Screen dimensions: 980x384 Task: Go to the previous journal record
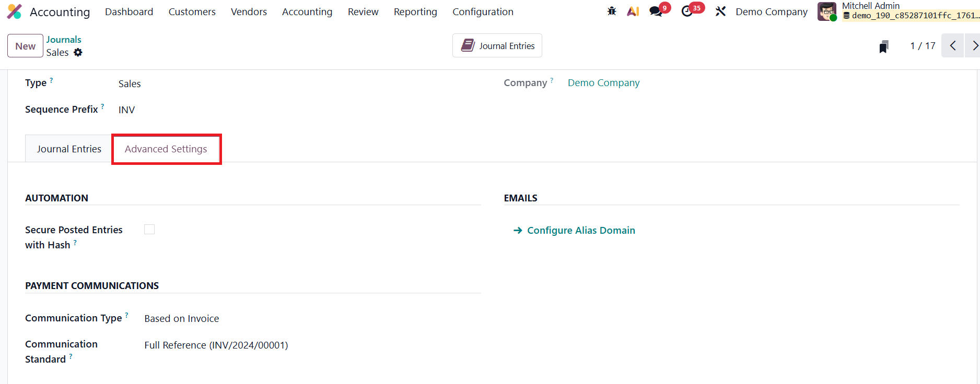(953, 46)
